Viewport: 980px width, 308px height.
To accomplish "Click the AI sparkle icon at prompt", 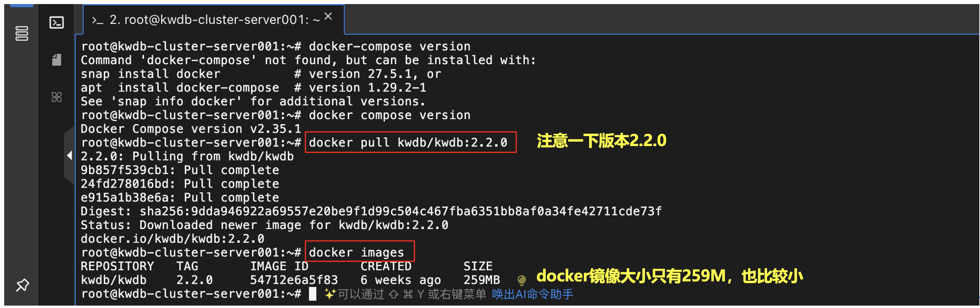I will [330, 294].
